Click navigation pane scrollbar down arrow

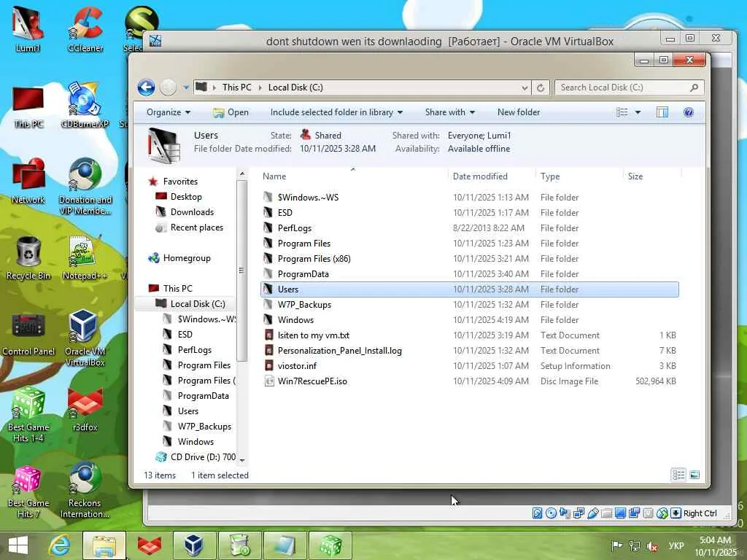coord(242,460)
